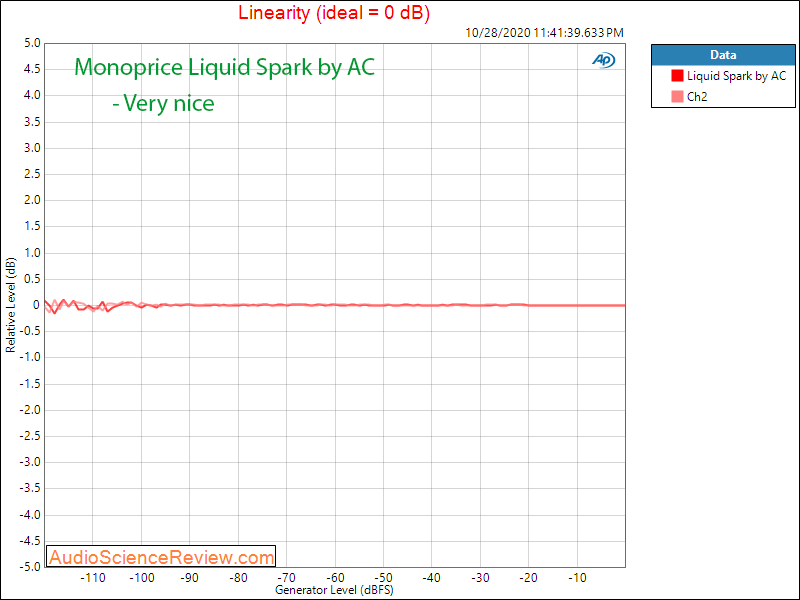The height and width of the screenshot is (600, 800).
Task: Click the -70 x-axis tick label
Action: click(x=286, y=578)
